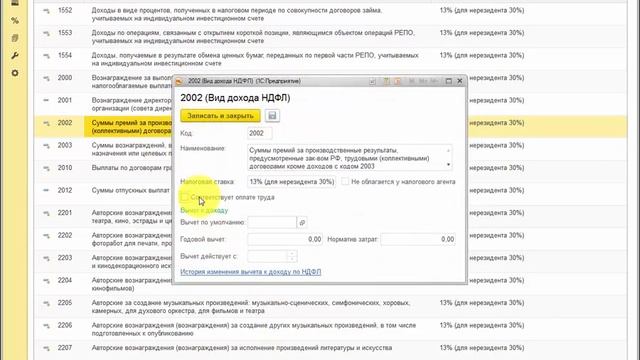Toggle Соответствует оплате труда checkbox
Image resolution: width=640 pixels, height=360 pixels.
coord(184,197)
